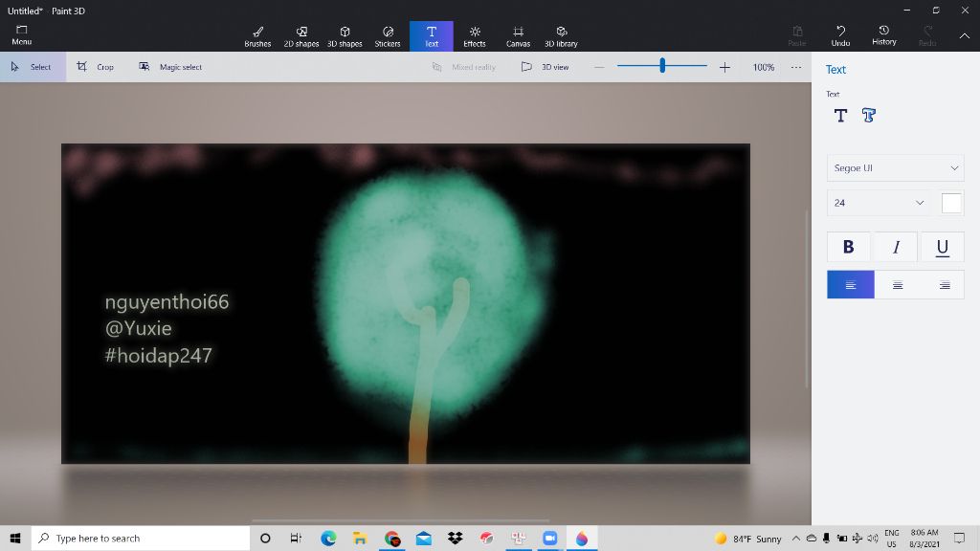This screenshot has width=980, height=551.
Task: Open the more options ellipsis
Action: click(795, 67)
